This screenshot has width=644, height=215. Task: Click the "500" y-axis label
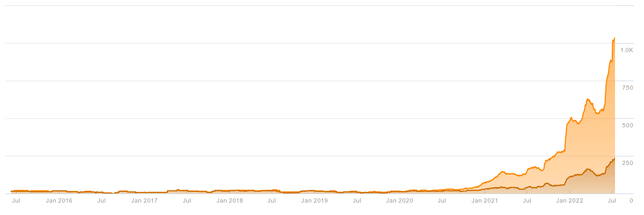[x=627, y=125]
